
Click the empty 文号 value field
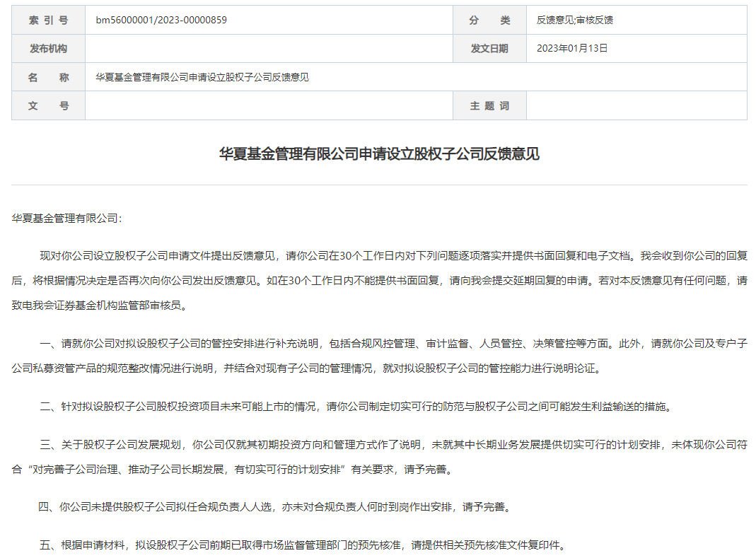click(269, 105)
